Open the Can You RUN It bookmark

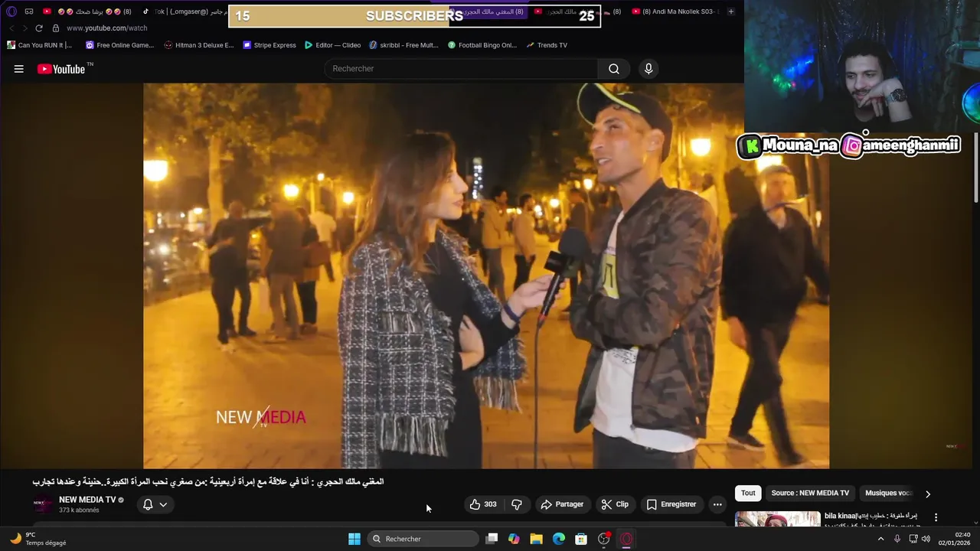39,45
